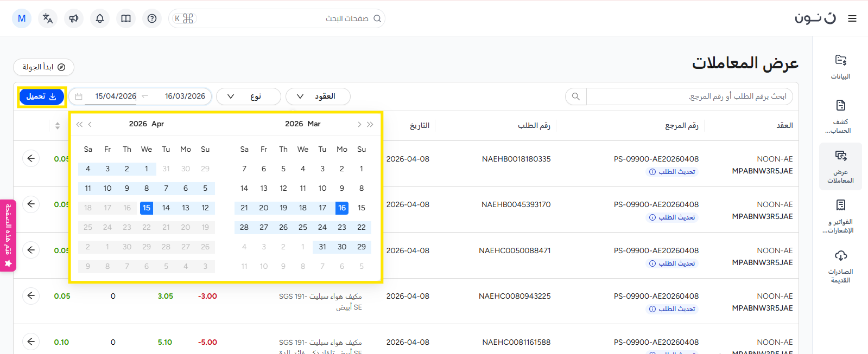This screenshot has height=354, width=868.
Task: Open the hamburger menu
Action: [x=852, y=18]
